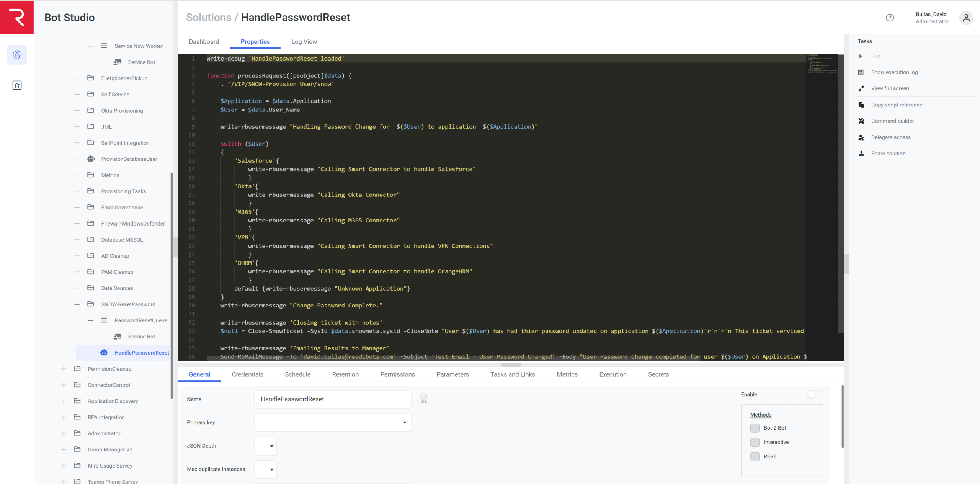Click the user profile icon

pyautogui.click(x=966, y=18)
